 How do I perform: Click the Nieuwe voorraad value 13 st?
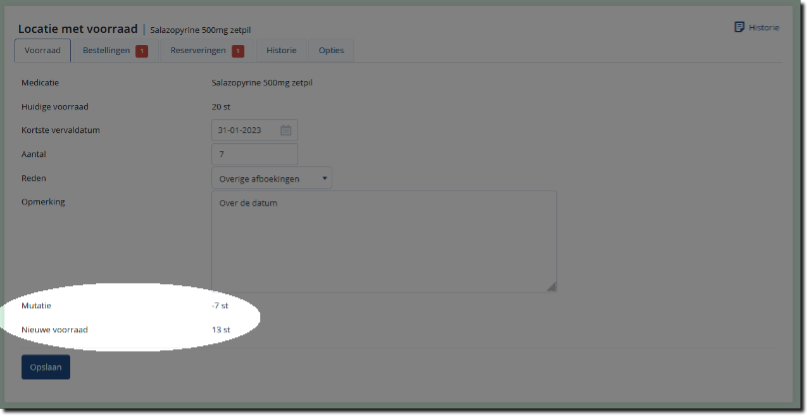pos(221,329)
